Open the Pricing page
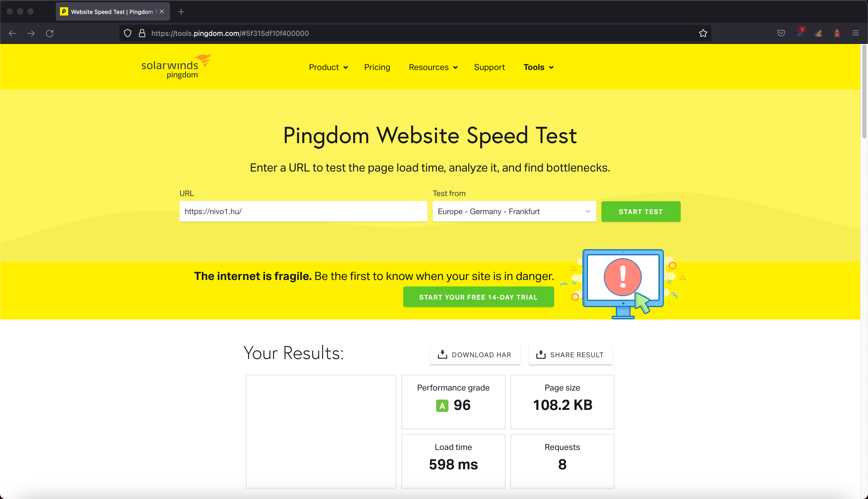The width and height of the screenshot is (868, 499). tap(377, 67)
